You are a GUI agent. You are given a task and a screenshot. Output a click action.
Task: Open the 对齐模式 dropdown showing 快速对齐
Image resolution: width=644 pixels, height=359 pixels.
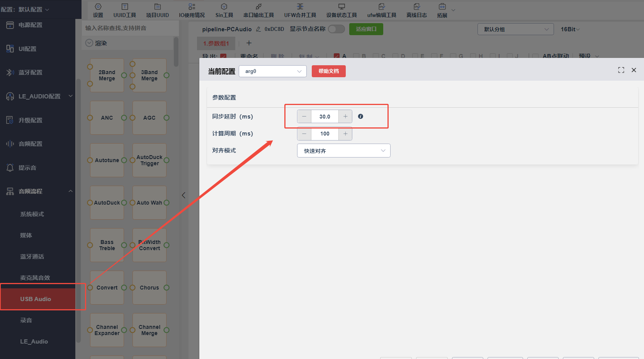pyautogui.click(x=344, y=151)
